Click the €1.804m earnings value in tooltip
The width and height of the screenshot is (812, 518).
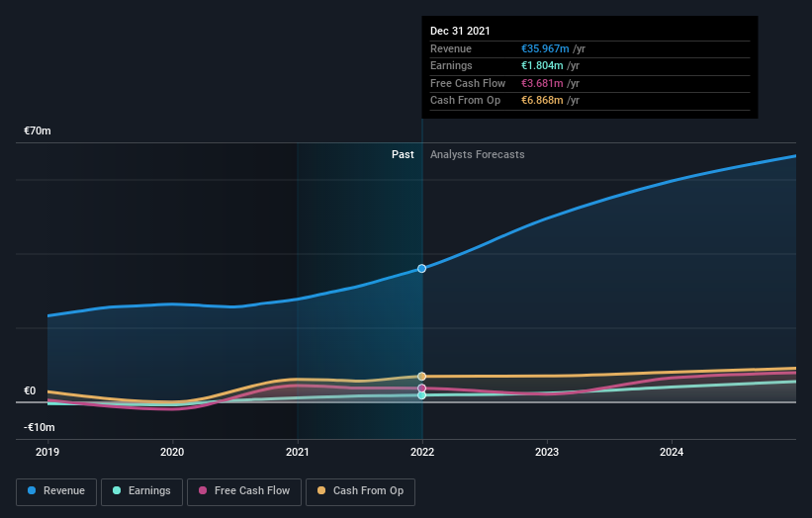coord(542,65)
